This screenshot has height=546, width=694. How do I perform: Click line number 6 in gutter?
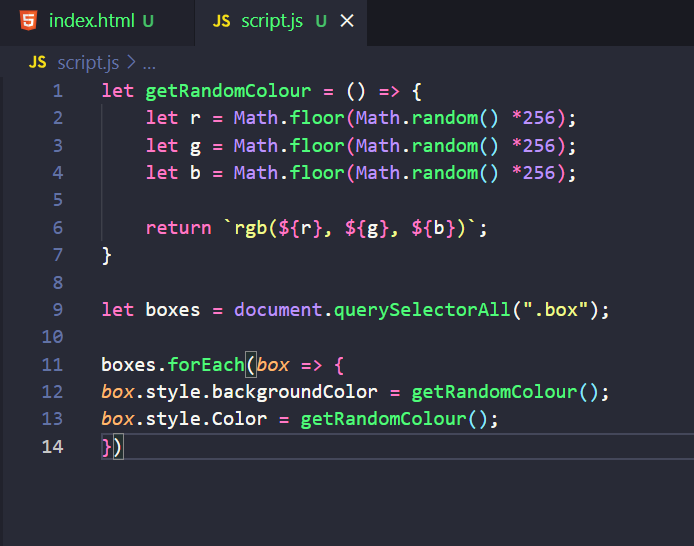[58, 228]
